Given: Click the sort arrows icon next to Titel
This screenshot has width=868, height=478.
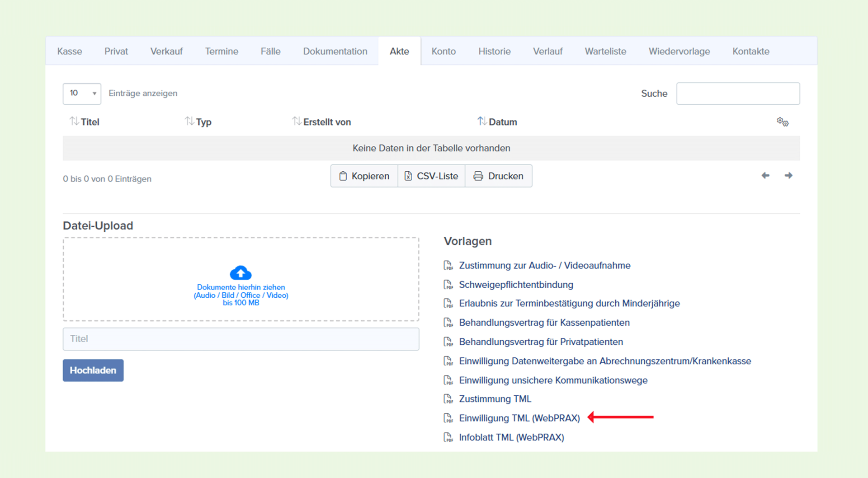Looking at the screenshot, I should tap(74, 121).
